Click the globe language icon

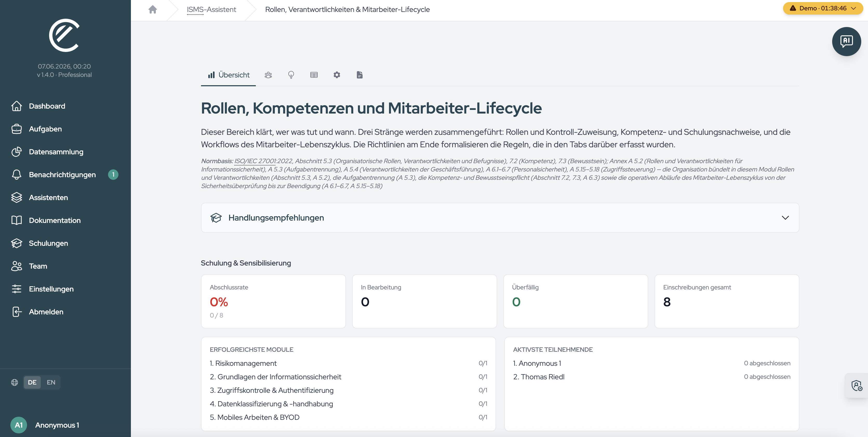(x=15, y=382)
